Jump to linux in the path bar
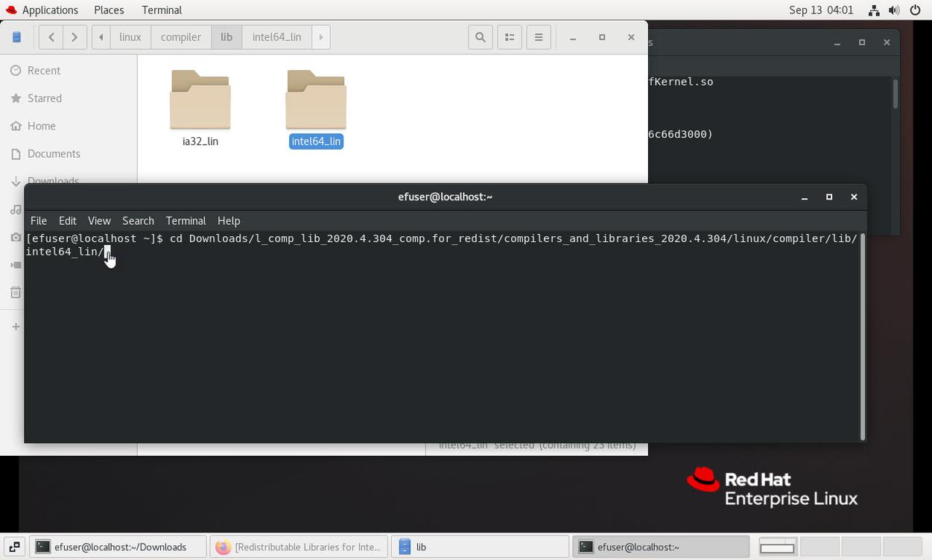 [x=130, y=37]
